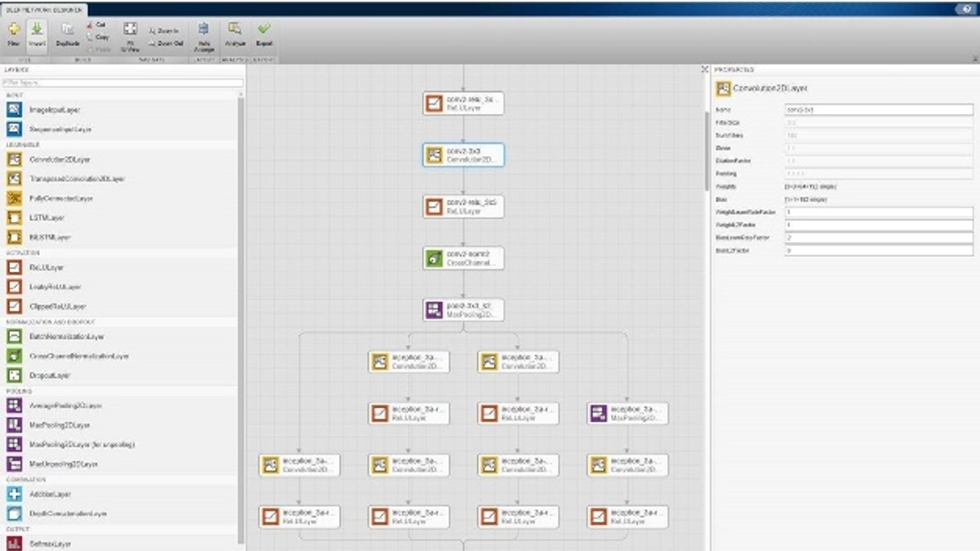Click the WeightLearnRateFactor field
The image size is (980, 551).
coord(879,212)
